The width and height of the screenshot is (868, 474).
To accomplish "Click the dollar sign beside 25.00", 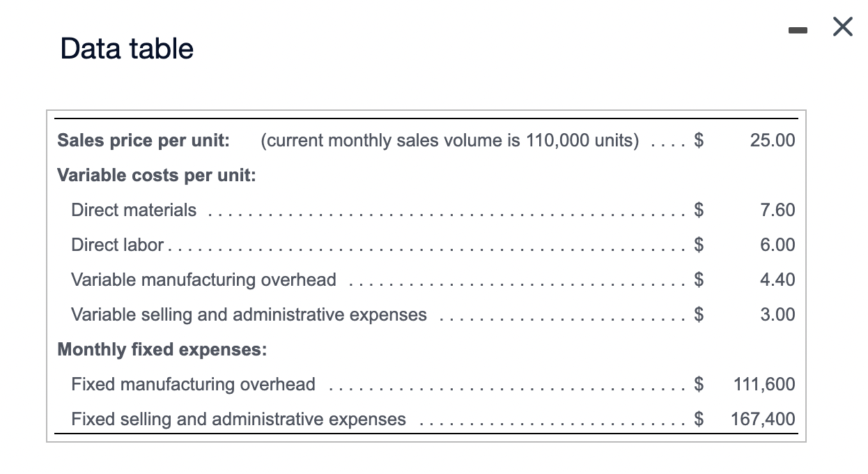I will (x=699, y=140).
